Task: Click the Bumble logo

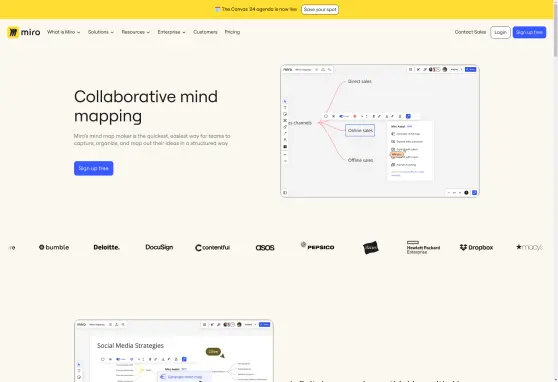Action: pos(54,247)
